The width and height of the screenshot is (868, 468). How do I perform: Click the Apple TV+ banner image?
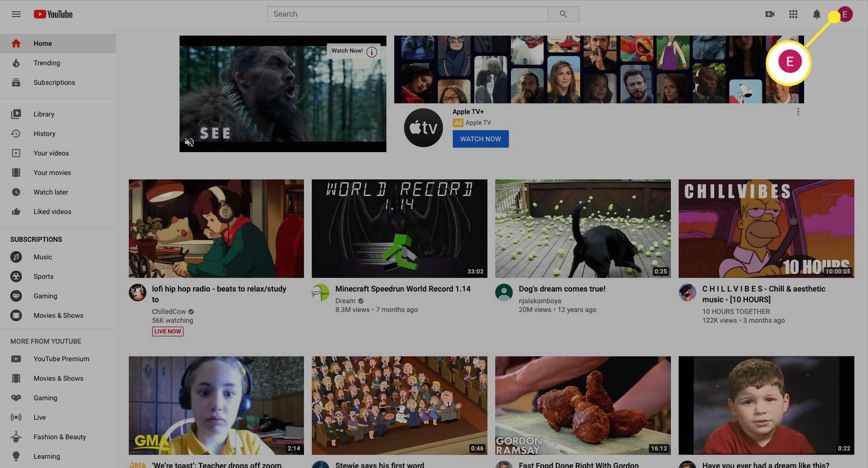tap(599, 69)
